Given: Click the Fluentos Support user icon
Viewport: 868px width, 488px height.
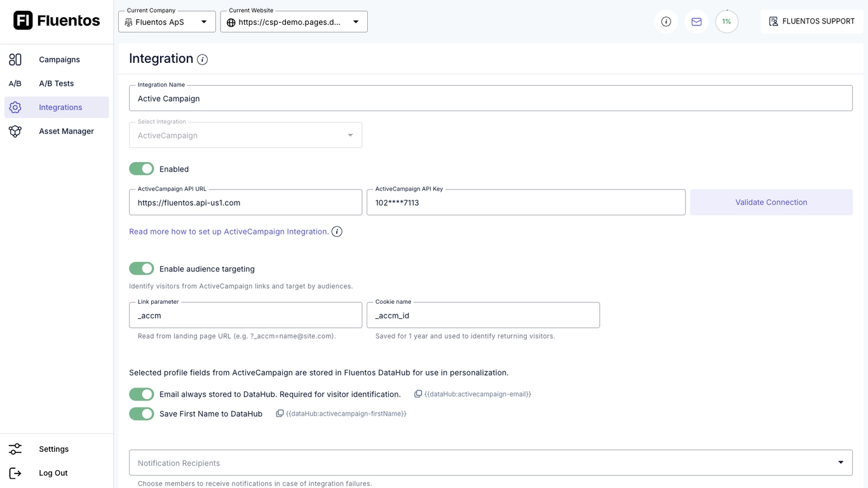Looking at the screenshot, I should click(x=773, y=22).
